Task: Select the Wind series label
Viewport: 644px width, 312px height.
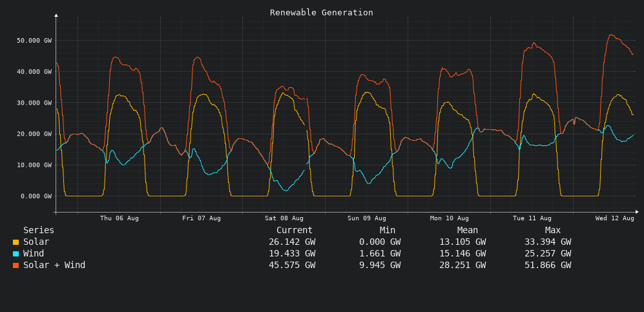Action: [34, 253]
